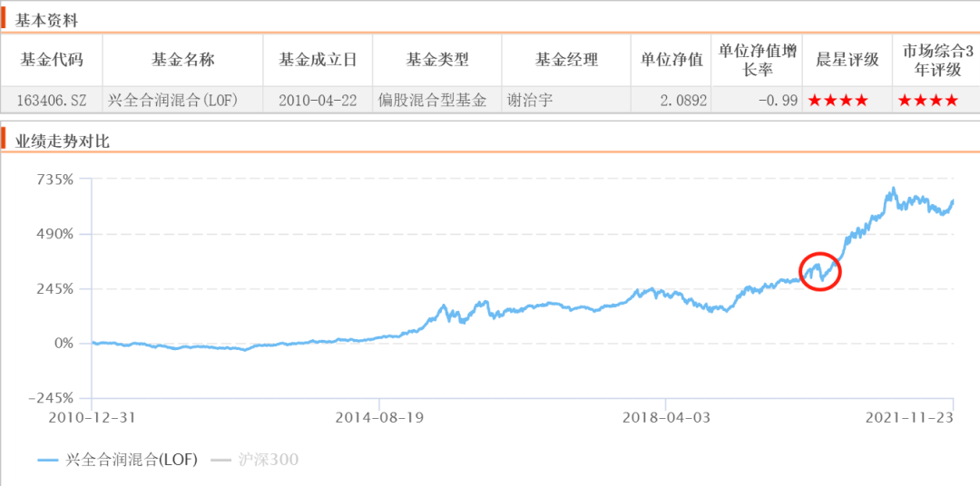Click the 2021-11-23 x-axis date
The height and width of the screenshot is (486, 980).
(x=909, y=417)
